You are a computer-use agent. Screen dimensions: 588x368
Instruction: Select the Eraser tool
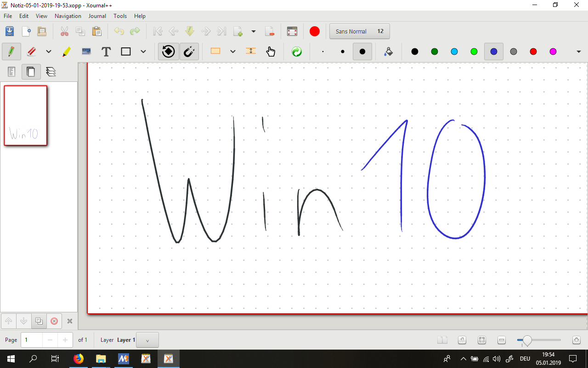31,52
